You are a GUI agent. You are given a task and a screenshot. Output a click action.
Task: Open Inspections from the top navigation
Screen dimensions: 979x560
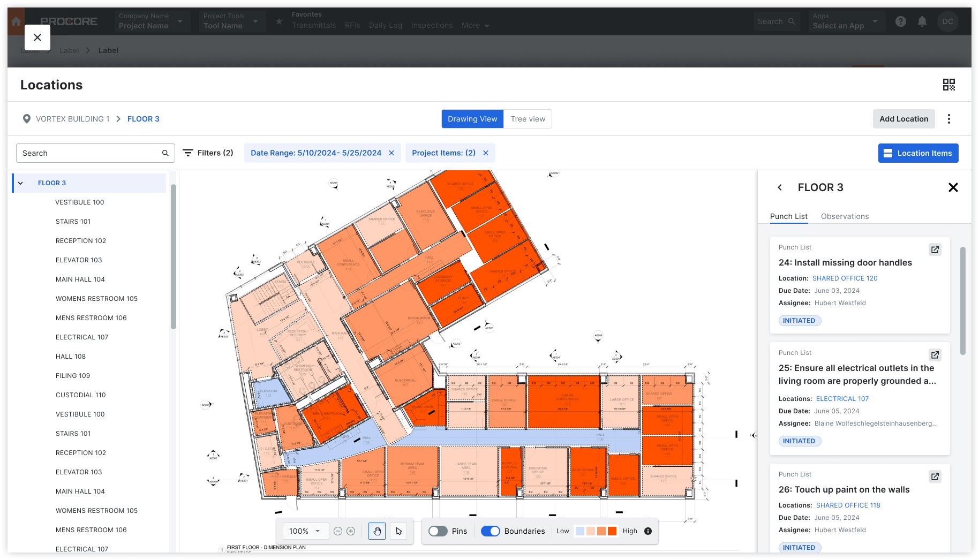432,25
